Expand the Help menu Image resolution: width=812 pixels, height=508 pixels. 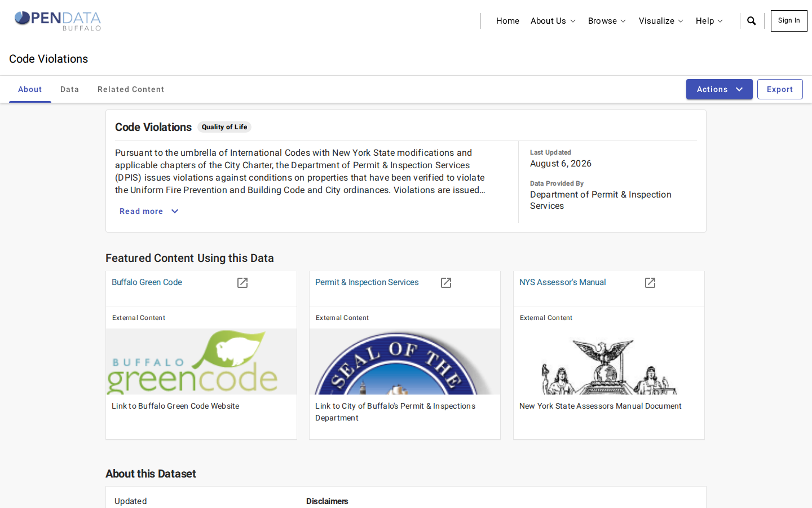click(x=709, y=21)
